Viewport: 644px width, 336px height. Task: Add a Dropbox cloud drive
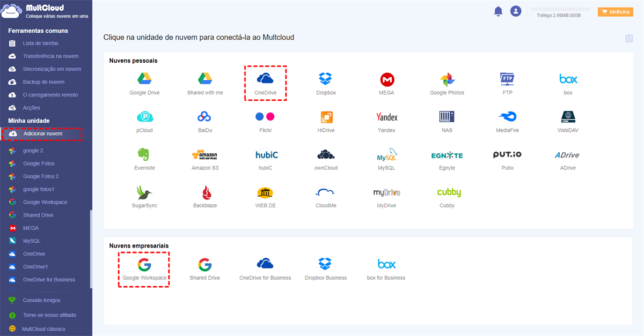[x=326, y=84]
